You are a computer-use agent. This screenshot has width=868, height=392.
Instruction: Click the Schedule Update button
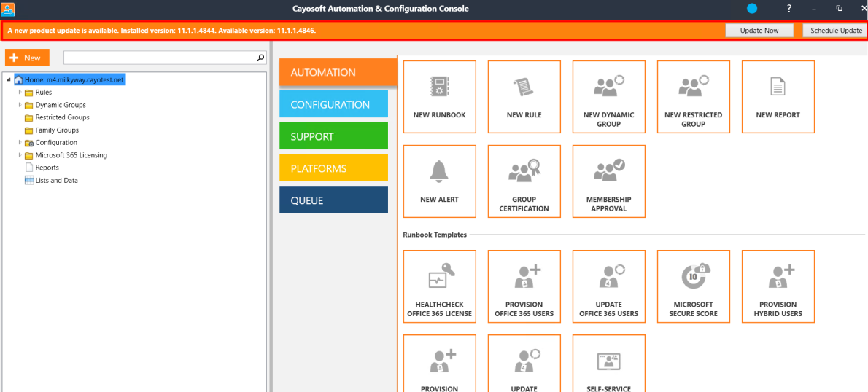tap(836, 31)
